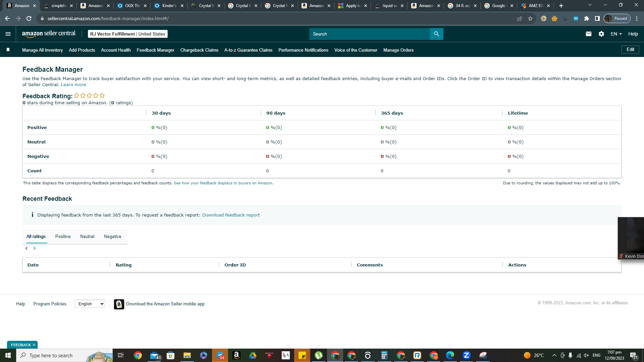
Task: Switch to the Negative feedback tab
Action: 113,236
